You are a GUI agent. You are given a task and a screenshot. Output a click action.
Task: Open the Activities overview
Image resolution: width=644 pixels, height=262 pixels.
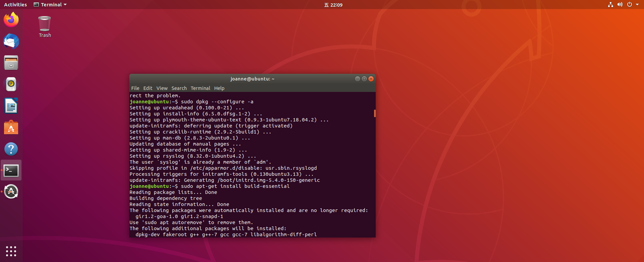pos(15,5)
